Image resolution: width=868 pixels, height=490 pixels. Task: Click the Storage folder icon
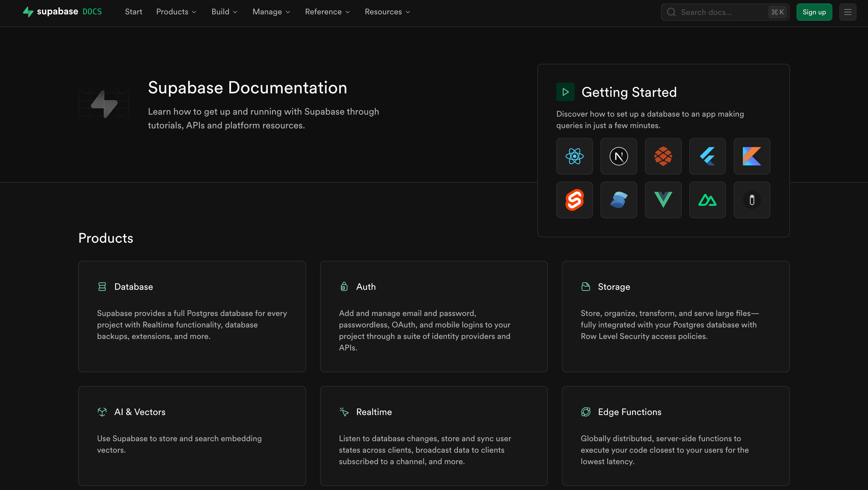(x=586, y=287)
